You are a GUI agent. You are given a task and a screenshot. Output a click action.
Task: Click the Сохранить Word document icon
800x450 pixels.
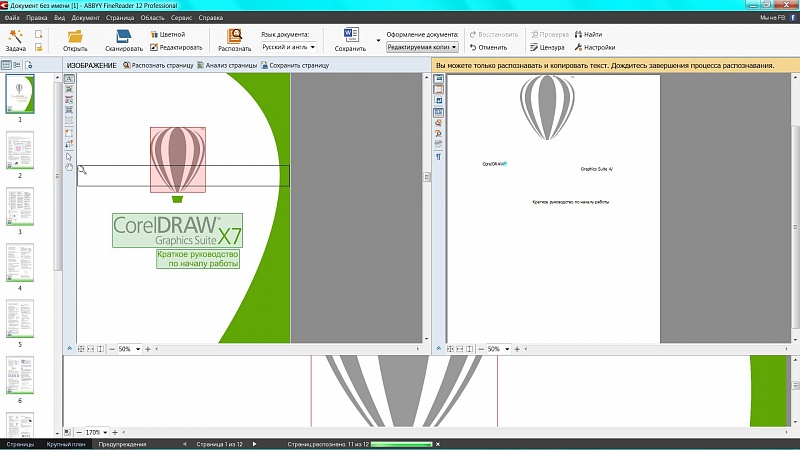350,35
